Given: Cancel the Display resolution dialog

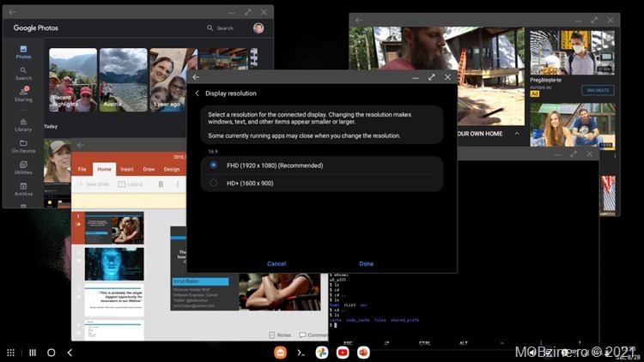Looking at the screenshot, I should coord(276,264).
